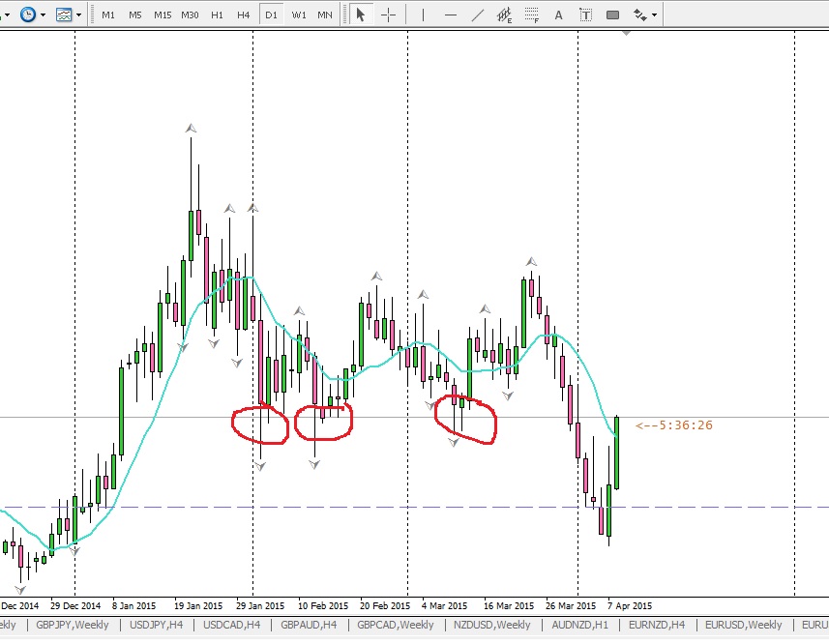829x644 pixels.
Task: Click the '19 Jan 2015' date label
Action: coord(198,605)
